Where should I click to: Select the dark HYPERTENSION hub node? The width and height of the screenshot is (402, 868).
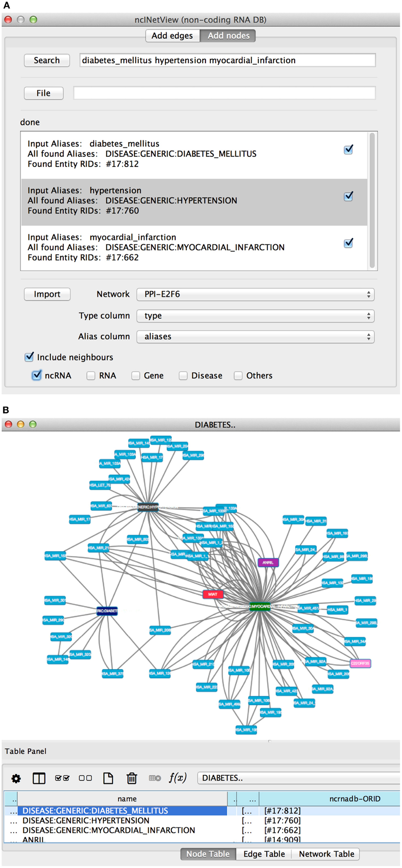148,507
